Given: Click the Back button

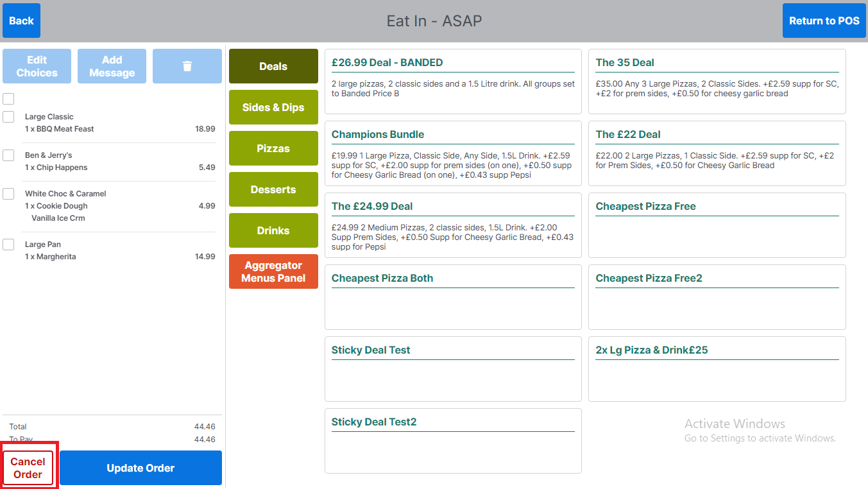Looking at the screenshot, I should (21, 20).
